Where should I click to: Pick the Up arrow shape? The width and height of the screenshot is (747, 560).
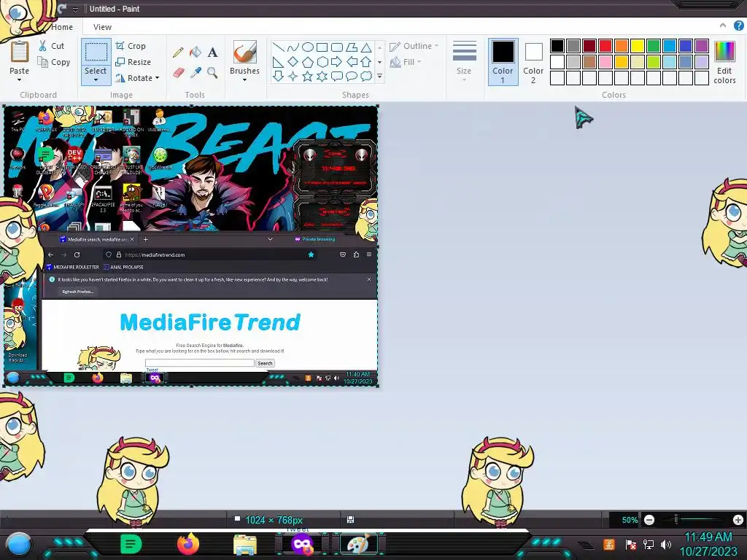(x=366, y=62)
